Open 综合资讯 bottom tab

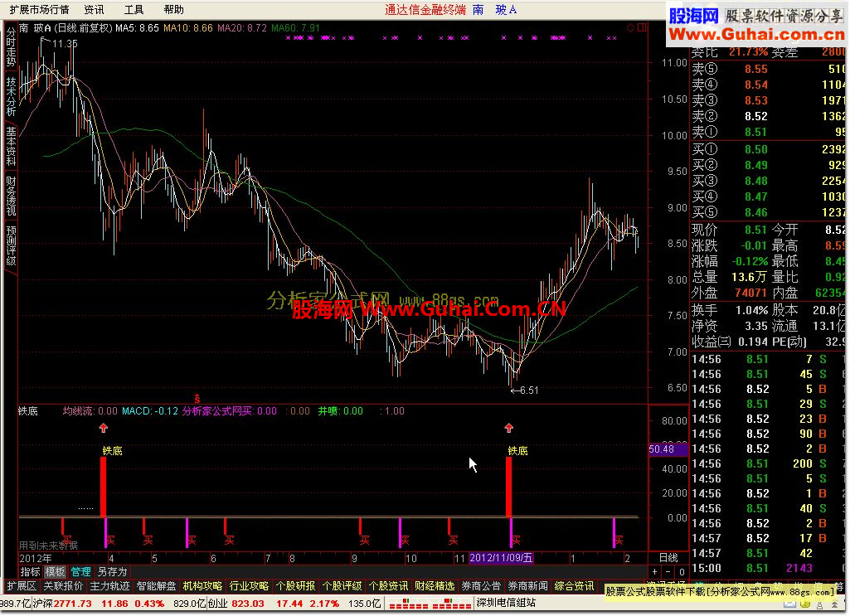tap(574, 586)
